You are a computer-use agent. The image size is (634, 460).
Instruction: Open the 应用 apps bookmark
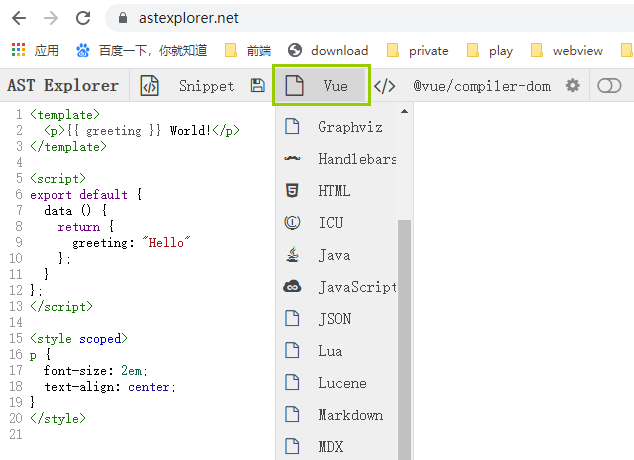point(35,51)
